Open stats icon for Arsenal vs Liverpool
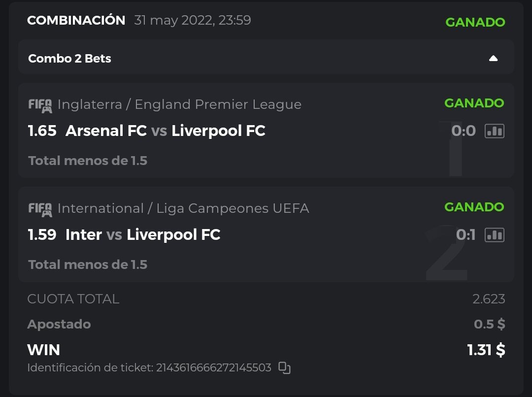This screenshot has height=397, width=532. pyautogui.click(x=494, y=131)
